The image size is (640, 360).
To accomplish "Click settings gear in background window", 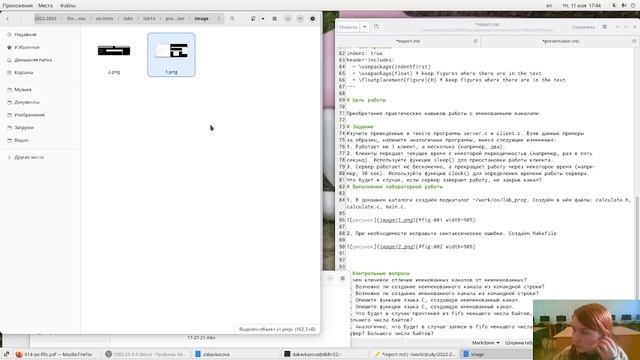I will click(x=342, y=278).
